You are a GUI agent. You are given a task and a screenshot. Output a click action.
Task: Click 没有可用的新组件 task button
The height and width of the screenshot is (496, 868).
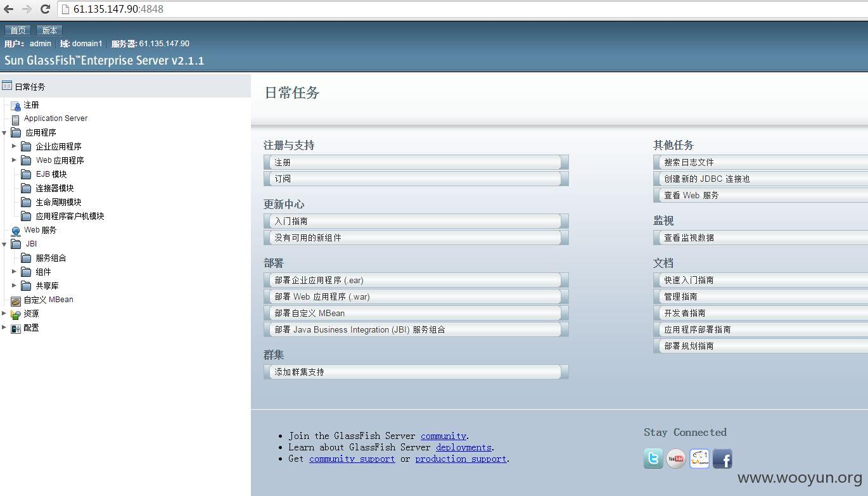(416, 238)
